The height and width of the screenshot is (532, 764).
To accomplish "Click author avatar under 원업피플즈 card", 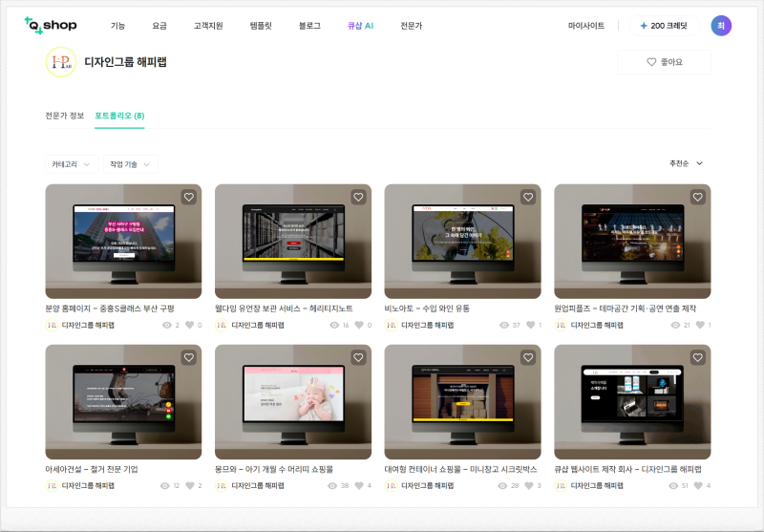I will 561,325.
